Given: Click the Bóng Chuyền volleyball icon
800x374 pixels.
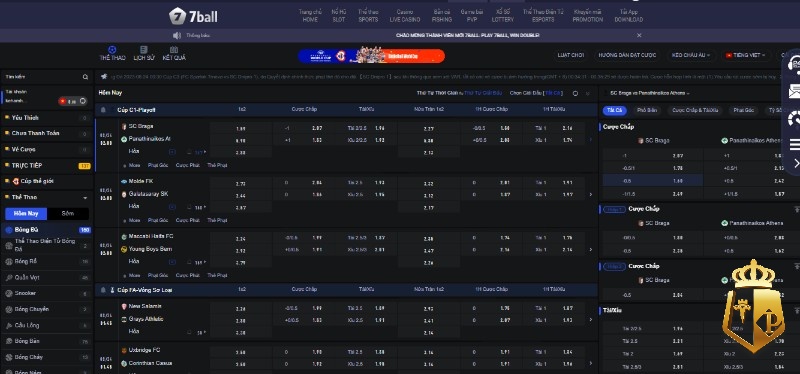Looking at the screenshot, I should coord(9,309).
